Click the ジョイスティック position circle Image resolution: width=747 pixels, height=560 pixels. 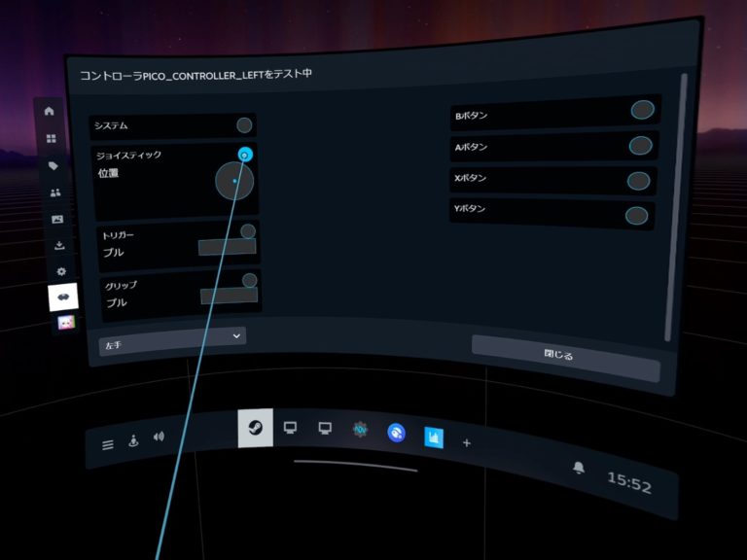233,181
